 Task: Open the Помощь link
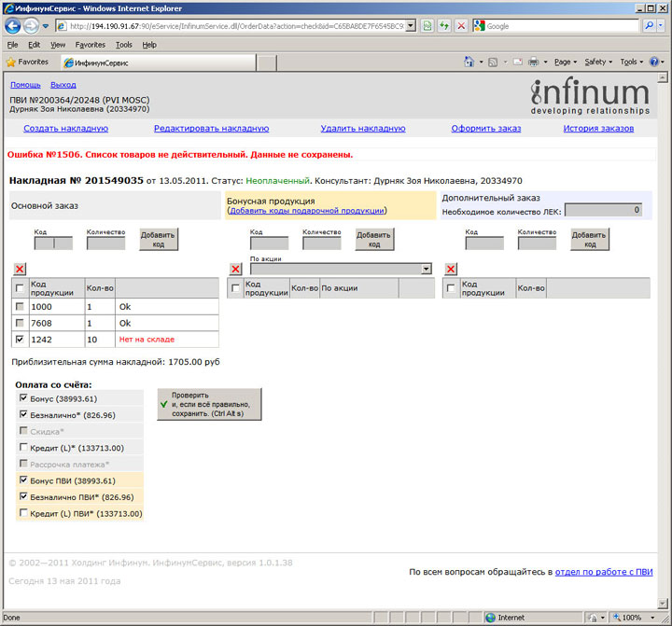[25, 85]
